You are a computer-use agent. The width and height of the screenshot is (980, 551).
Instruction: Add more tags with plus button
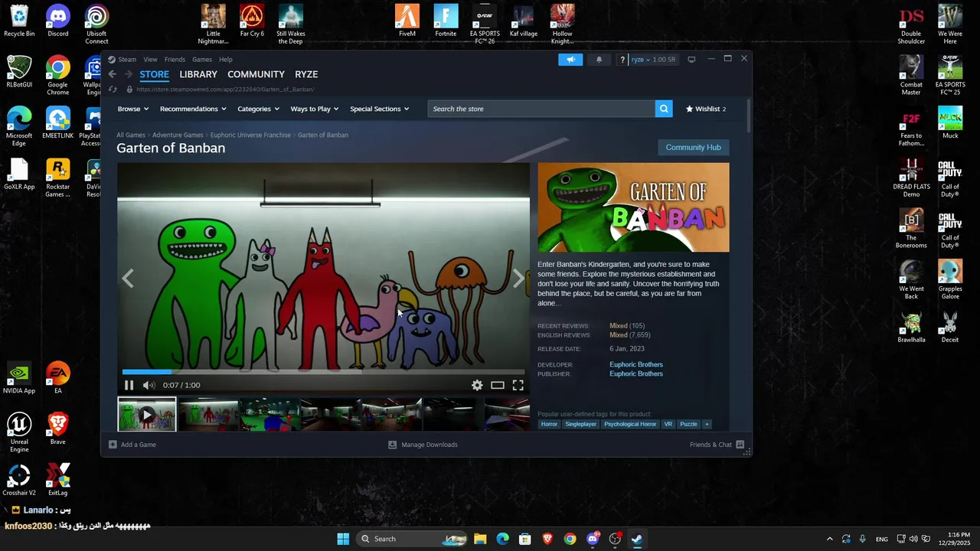pos(707,424)
